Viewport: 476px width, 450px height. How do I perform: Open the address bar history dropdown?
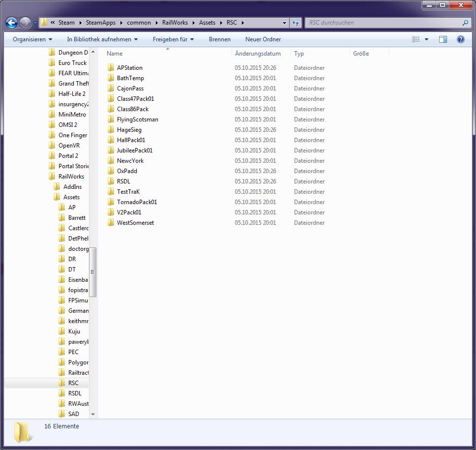tap(284, 23)
